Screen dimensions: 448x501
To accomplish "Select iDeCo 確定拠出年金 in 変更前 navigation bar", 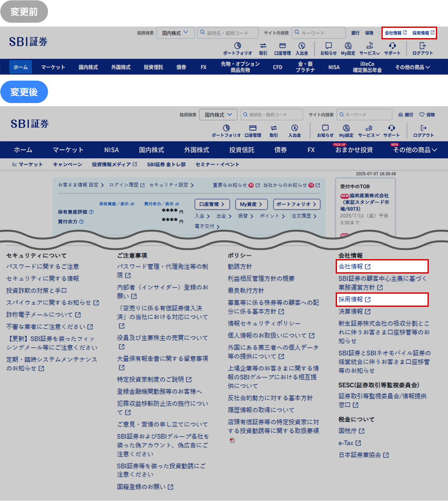I will pyautogui.click(x=367, y=67).
